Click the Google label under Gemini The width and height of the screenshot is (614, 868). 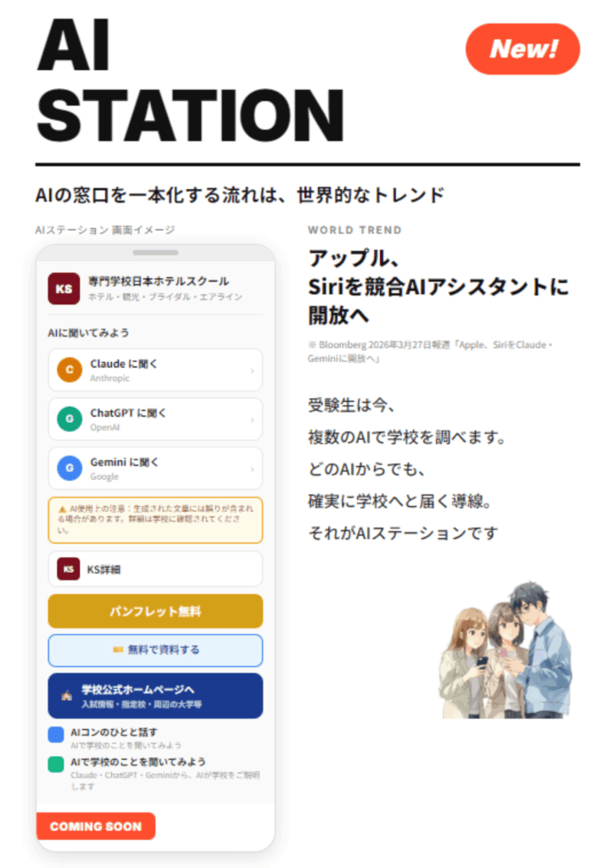104,476
